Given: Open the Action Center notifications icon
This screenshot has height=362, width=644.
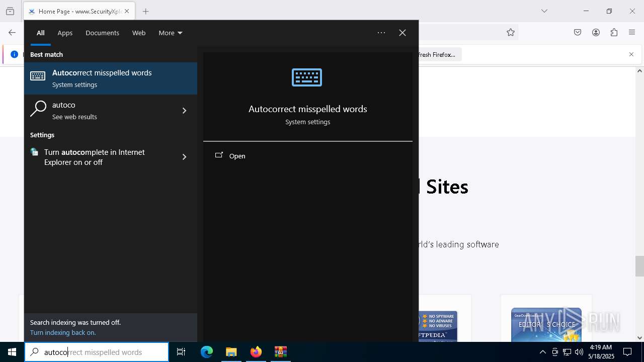Looking at the screenshot, I should coord(627,352).
